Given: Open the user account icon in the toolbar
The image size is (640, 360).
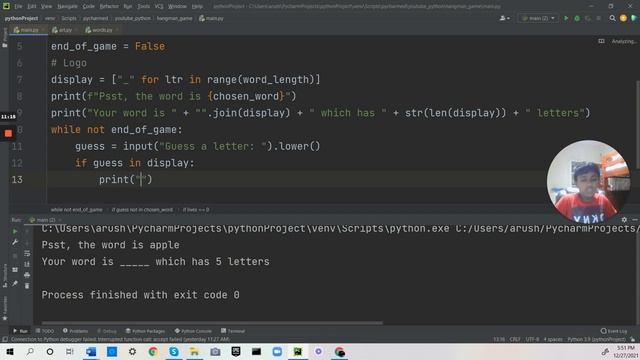Looking at the screenshot, I should (504, 18).
